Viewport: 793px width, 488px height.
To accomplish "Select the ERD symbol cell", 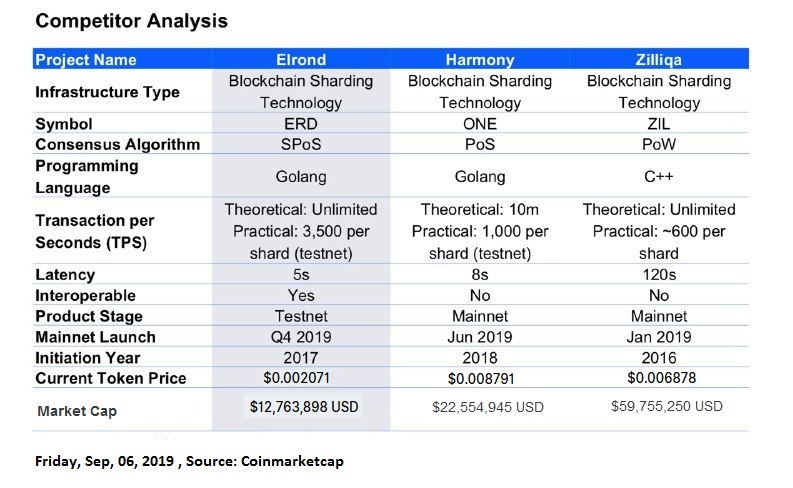I will [x=301, y=124].
